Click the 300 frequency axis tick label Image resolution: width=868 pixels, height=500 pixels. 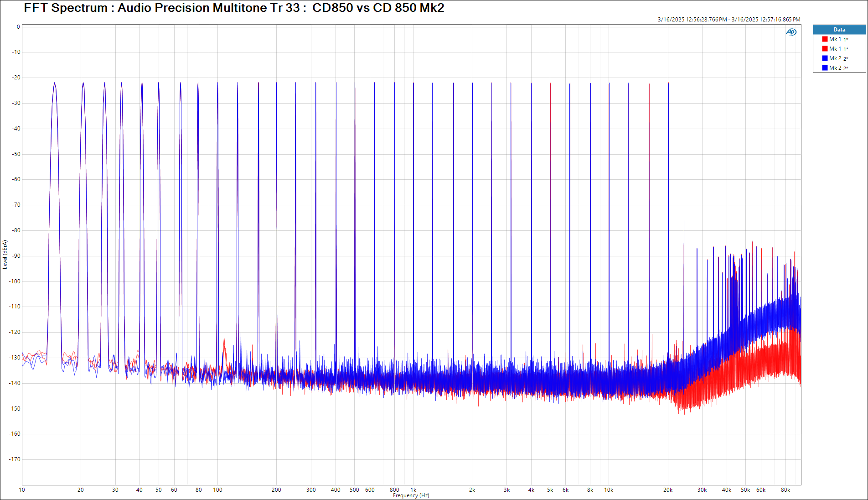(311, 490)
